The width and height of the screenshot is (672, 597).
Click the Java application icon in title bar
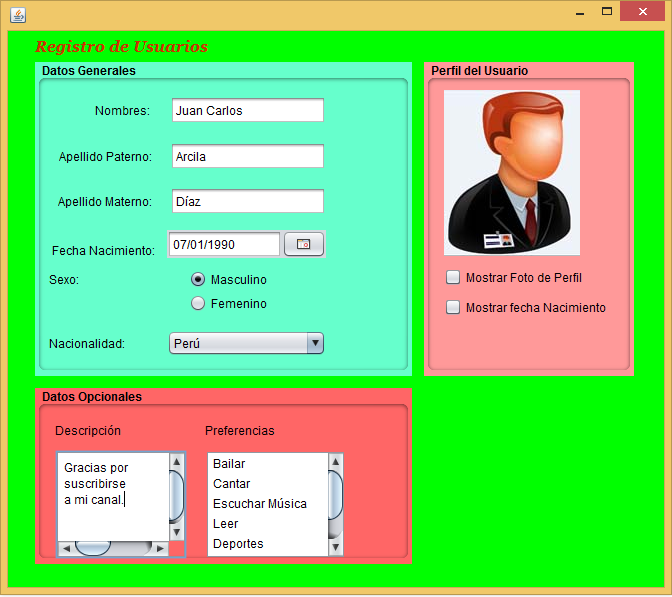pos(18,15)
